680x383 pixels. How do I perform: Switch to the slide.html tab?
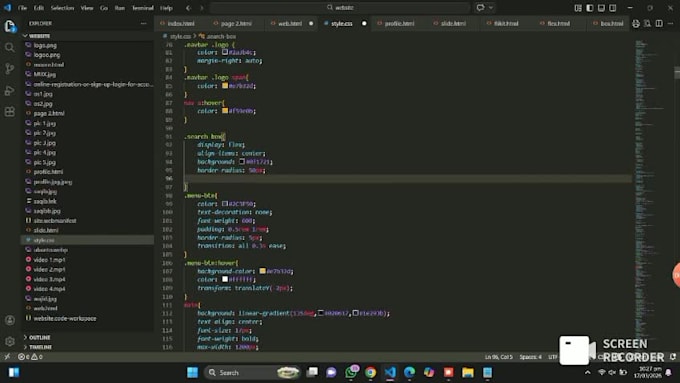pyautogui.click(x=453, y=23)
